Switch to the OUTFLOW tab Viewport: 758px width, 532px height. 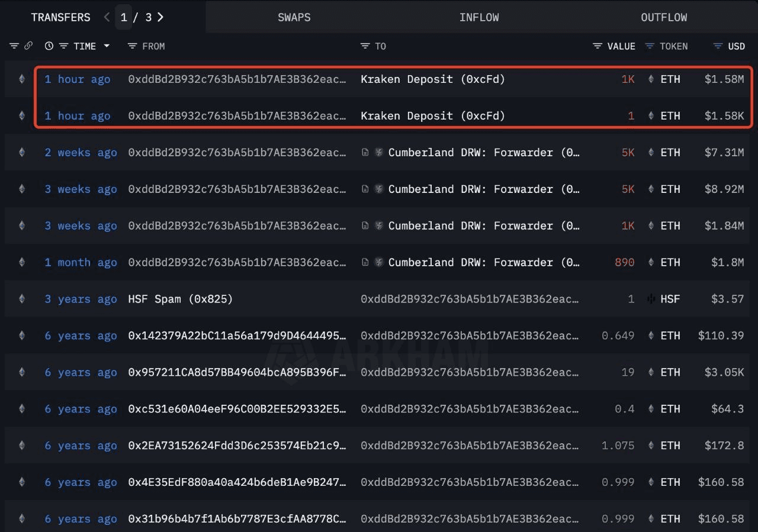point(664,17)
